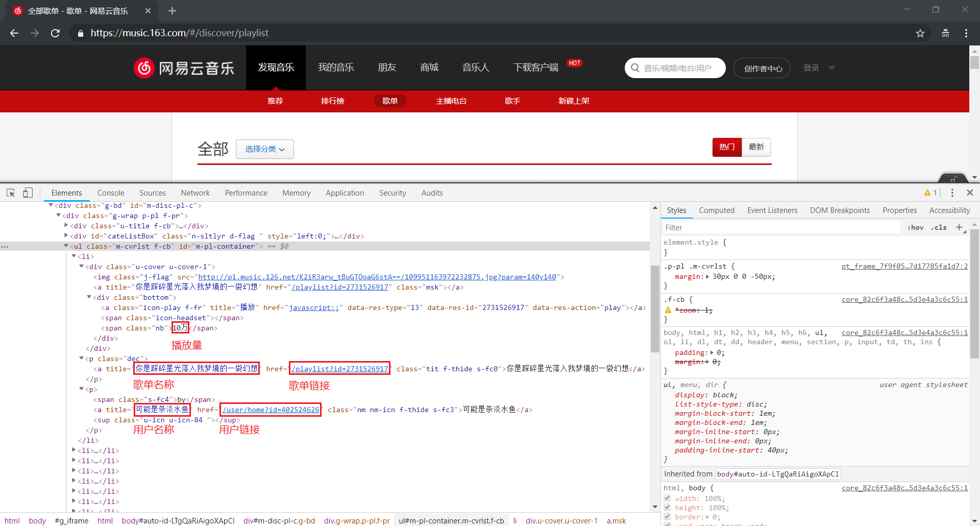The width and height of the screenshot is (980, 526).
Task: Toggle .cls class editor
Action: 939,228
